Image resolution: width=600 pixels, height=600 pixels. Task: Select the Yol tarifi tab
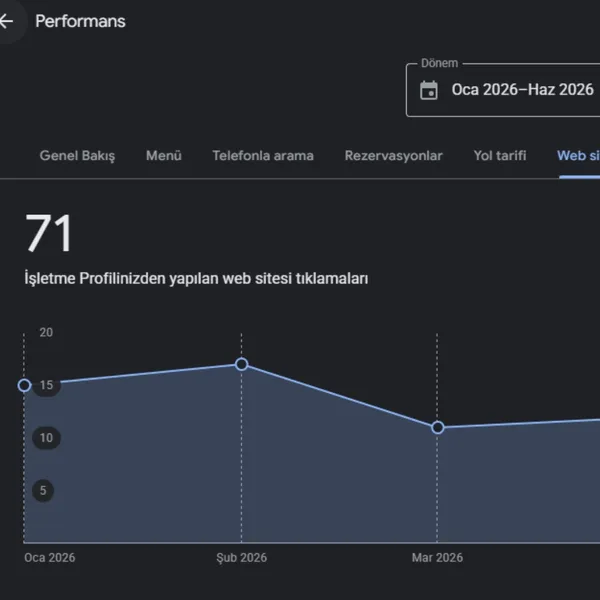tap(500, 155)
